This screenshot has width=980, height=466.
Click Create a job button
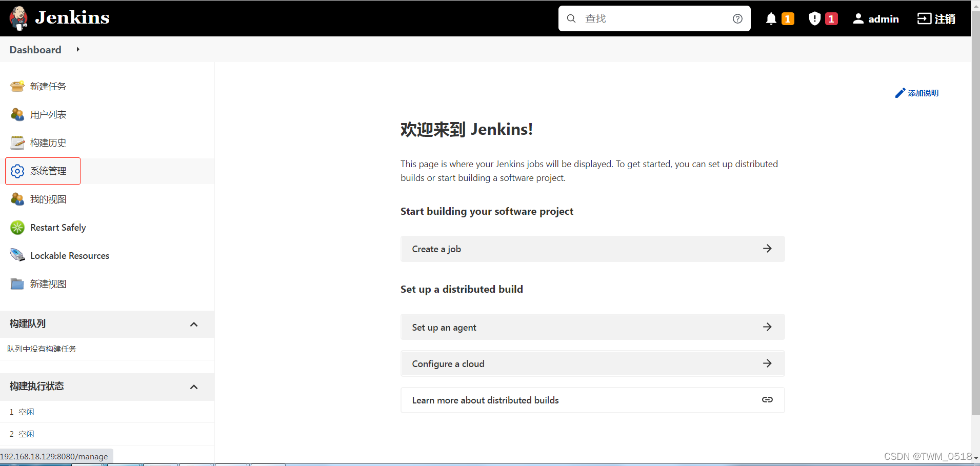(592, 249)
